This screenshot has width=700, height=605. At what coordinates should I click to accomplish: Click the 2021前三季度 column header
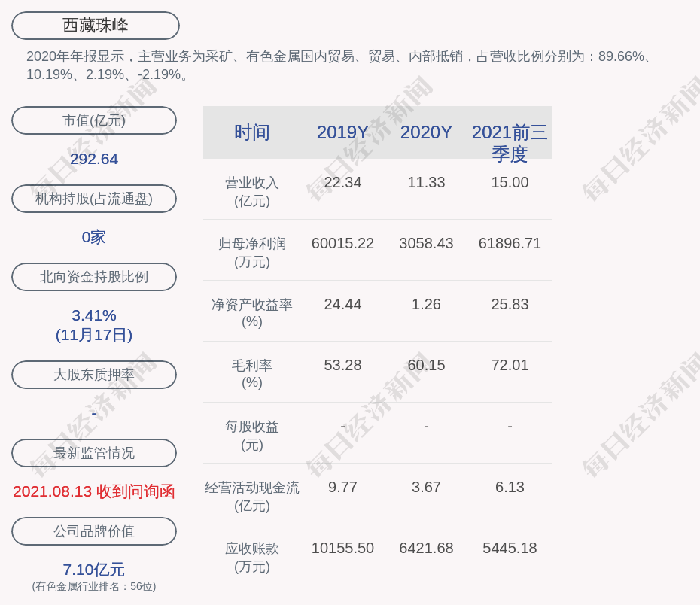coord(510,143)
